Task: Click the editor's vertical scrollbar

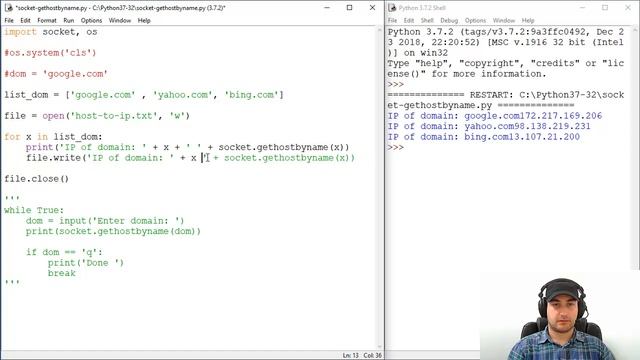Action: 380,188
